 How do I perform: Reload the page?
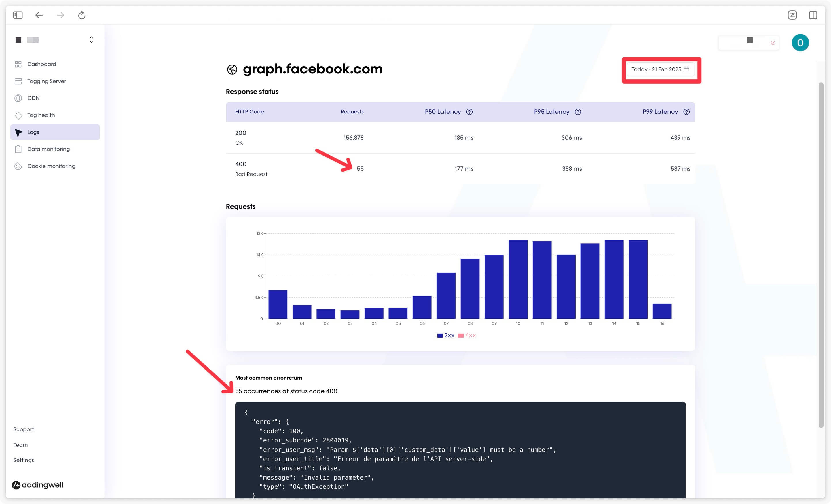[x=81, y=15]
